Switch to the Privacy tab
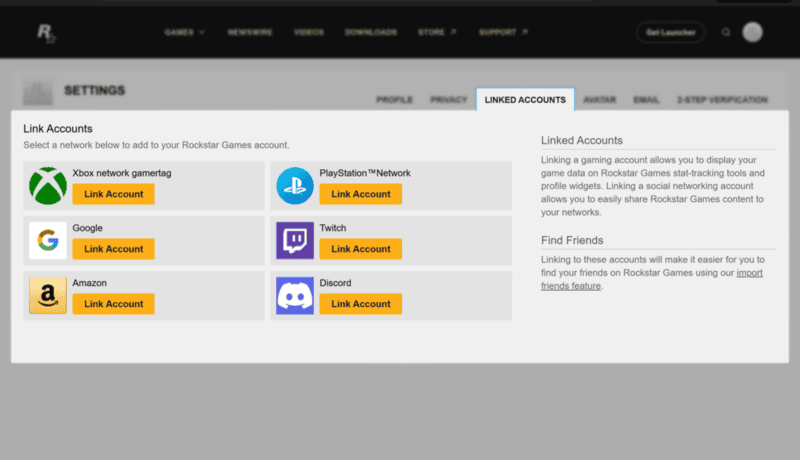 [x=448, y=99]
